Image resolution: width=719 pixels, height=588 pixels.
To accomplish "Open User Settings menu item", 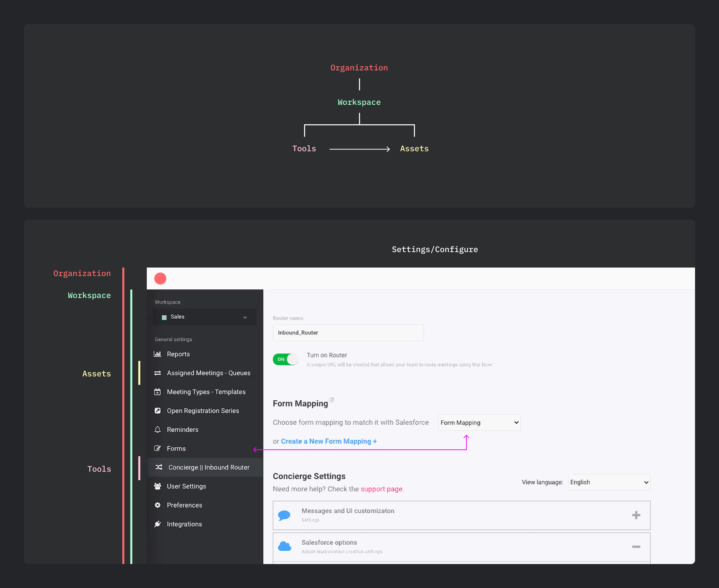I will click(x=186, y=486).
